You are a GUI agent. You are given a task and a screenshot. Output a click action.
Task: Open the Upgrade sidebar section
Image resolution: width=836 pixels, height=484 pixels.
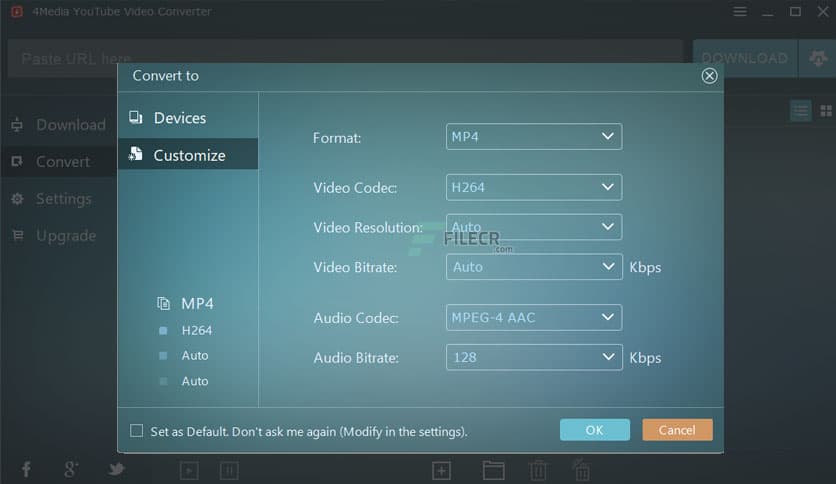point(59,236)
